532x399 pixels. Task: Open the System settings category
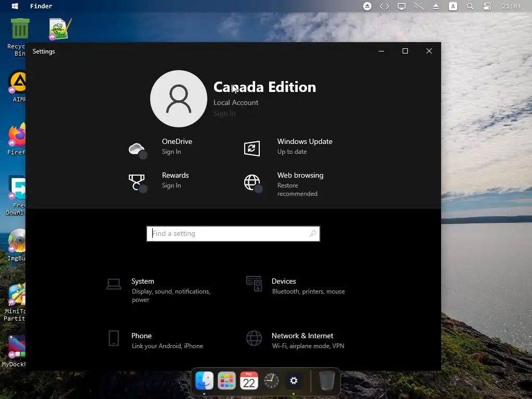tap(158, 290)
